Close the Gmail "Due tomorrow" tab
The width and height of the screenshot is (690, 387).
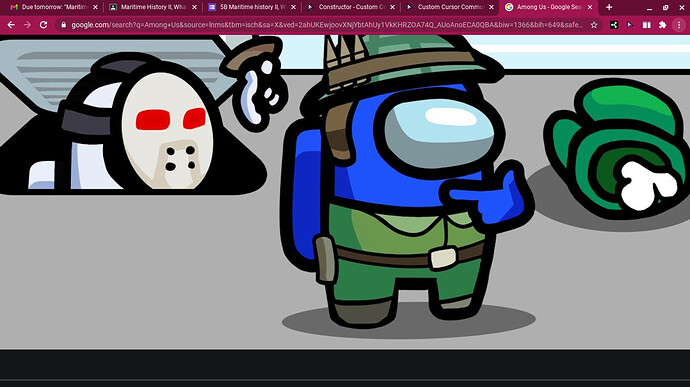(95, 7)
